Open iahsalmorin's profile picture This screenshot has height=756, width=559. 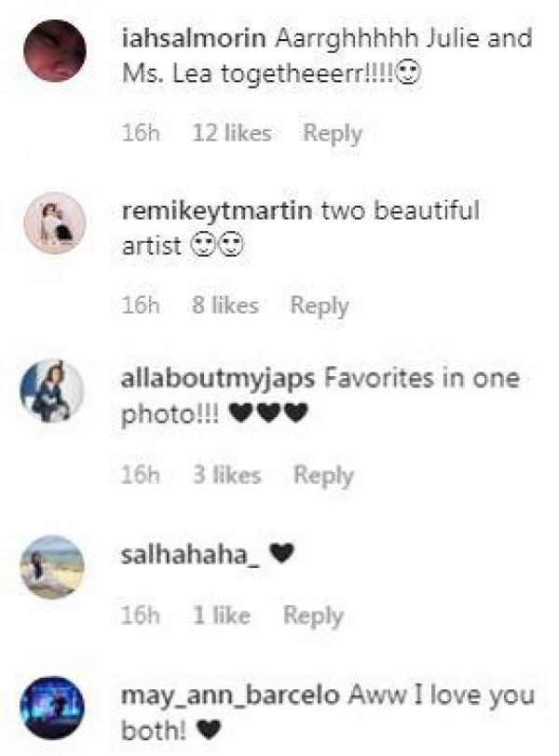[54, 50]
